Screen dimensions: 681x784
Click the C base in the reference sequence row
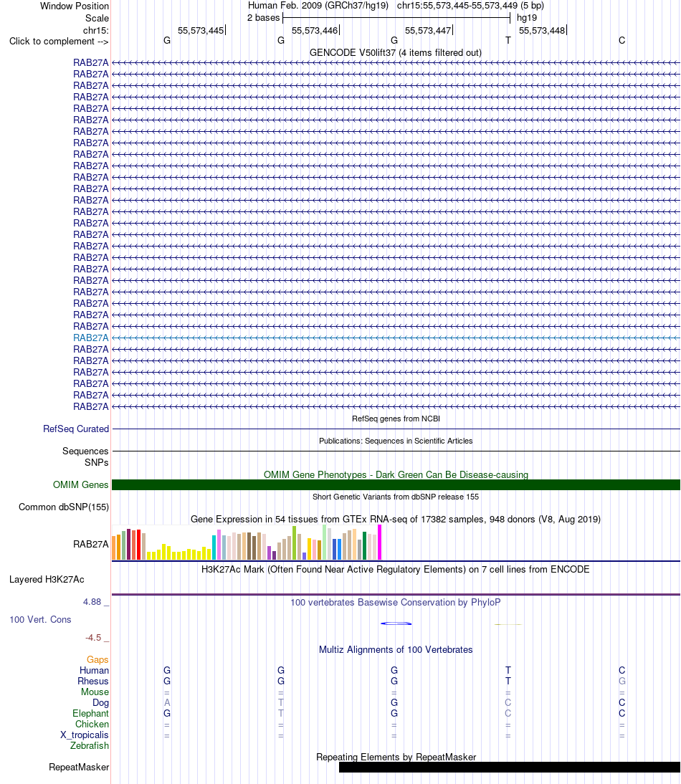pos(622,41)
